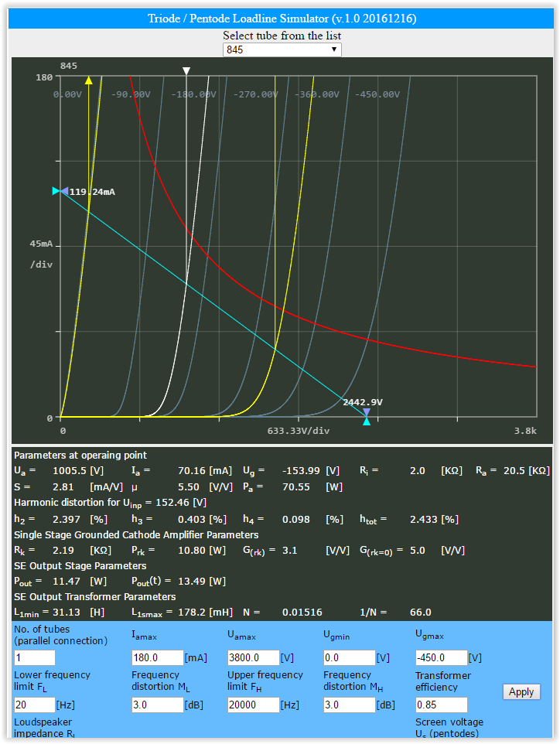Select the purple triangle under 2442.9V

click(367, 412)
